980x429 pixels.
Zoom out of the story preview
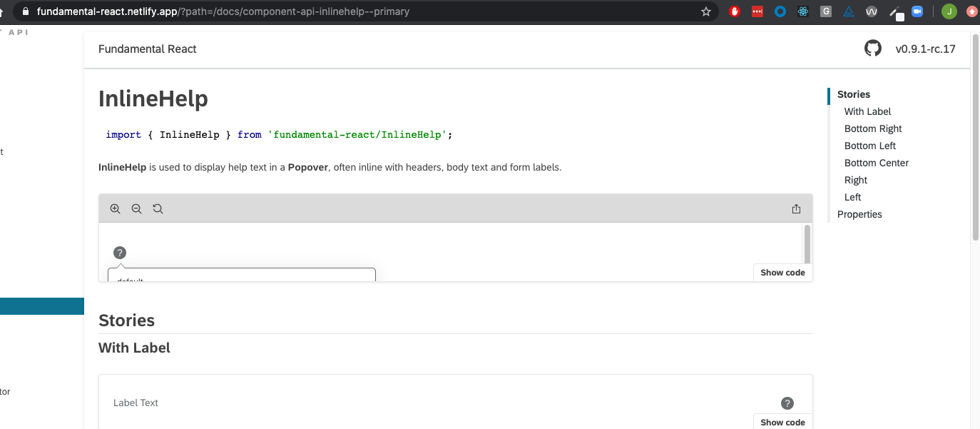point(136,208)
